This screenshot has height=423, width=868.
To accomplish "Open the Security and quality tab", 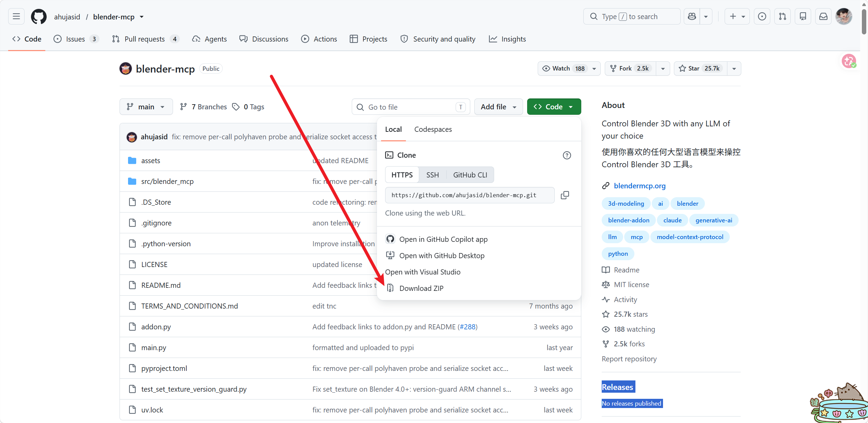I will [438, 39].
